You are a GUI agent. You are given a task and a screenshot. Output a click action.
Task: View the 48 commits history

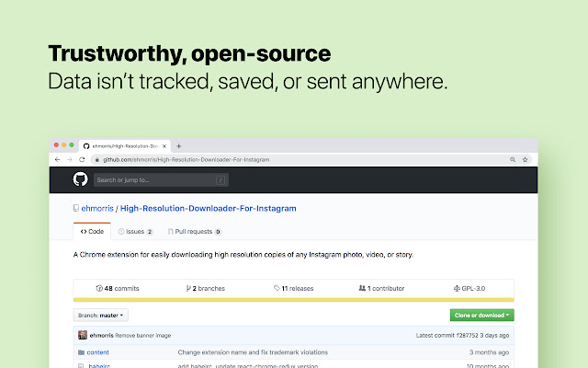point(118,288)
